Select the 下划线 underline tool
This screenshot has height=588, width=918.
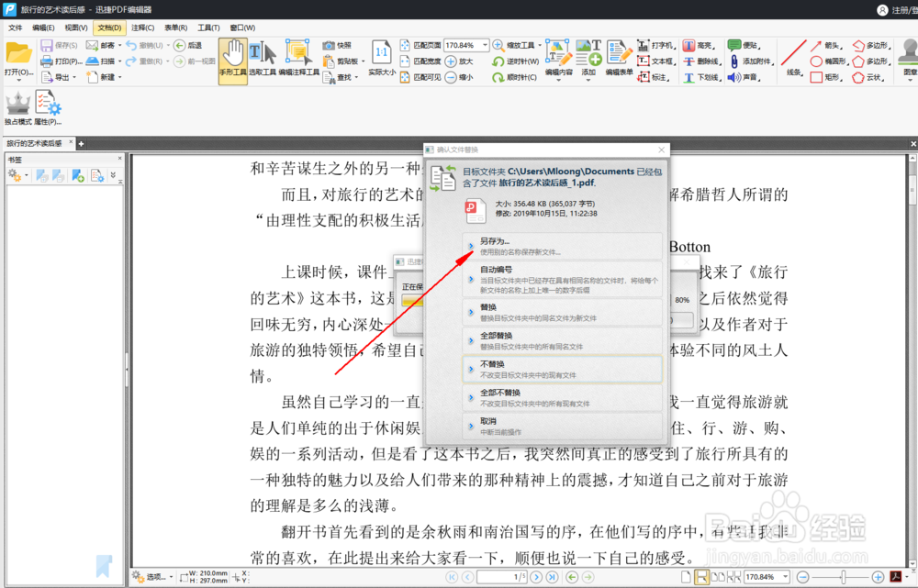click(x=700, y=77)
